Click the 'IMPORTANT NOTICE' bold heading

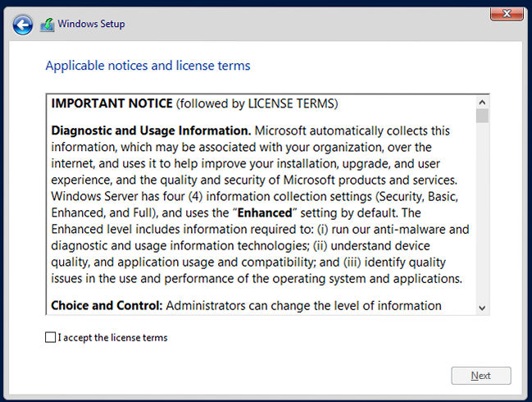coord(112,103)
